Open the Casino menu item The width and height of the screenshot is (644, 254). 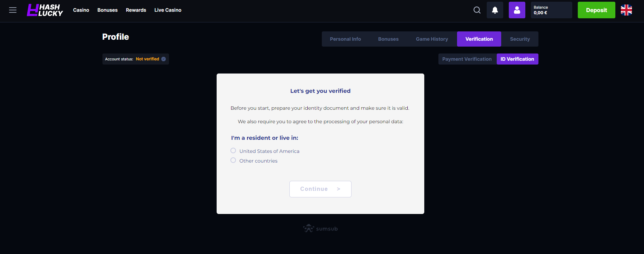[81, 10]
